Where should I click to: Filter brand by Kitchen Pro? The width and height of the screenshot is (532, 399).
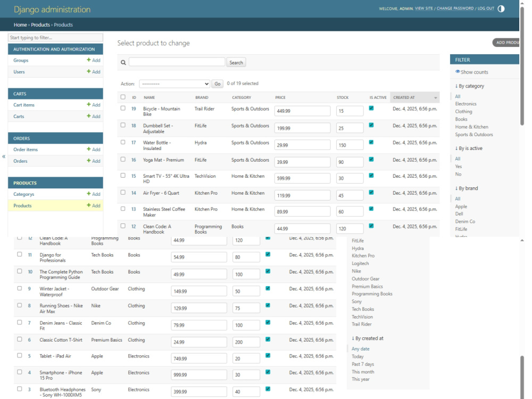[363, 256]
